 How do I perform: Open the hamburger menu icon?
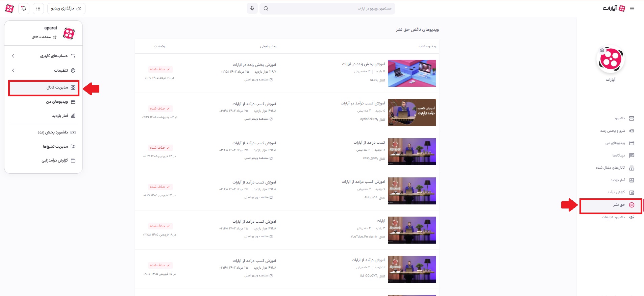point(632,9)
